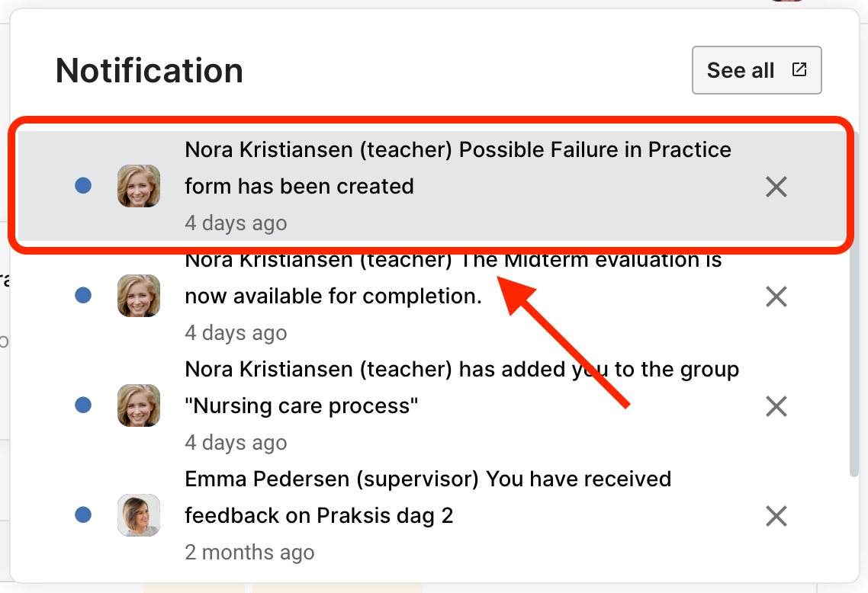Open the Possible Failure in Practice form notification

pos(458,168)
